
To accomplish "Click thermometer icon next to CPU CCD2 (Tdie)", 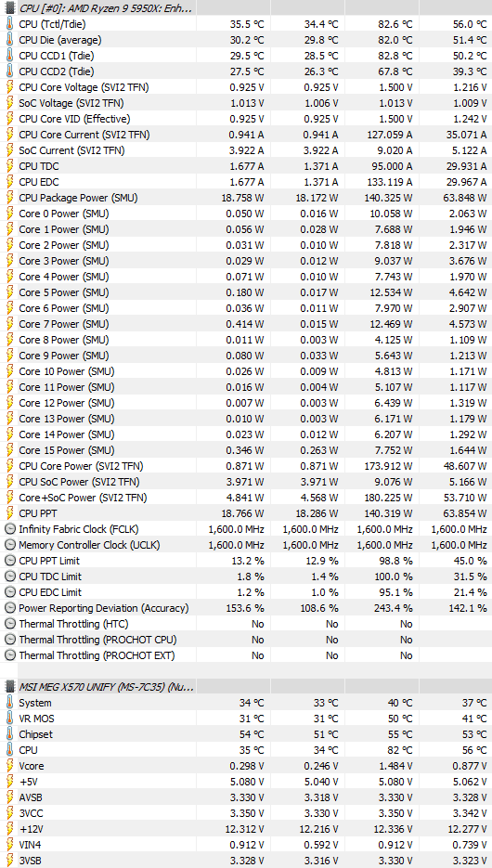I will point(9,71).
